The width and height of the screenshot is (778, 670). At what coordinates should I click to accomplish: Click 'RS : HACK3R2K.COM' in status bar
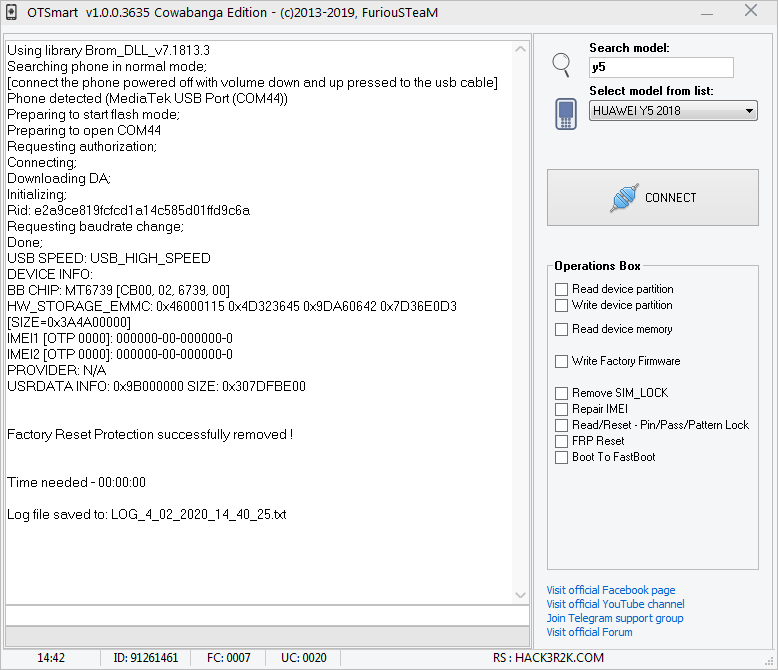coord(548,658)
